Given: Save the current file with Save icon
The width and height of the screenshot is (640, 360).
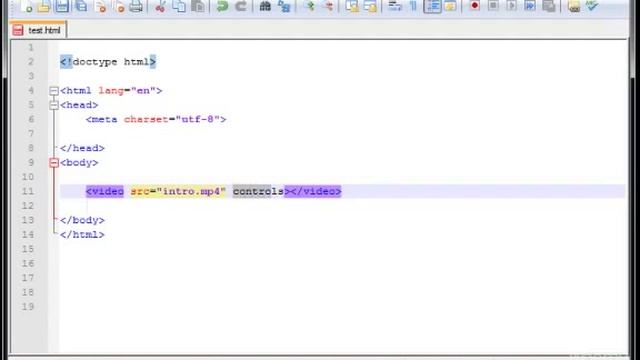Looking at the screenshot, I should coord(62,6).
